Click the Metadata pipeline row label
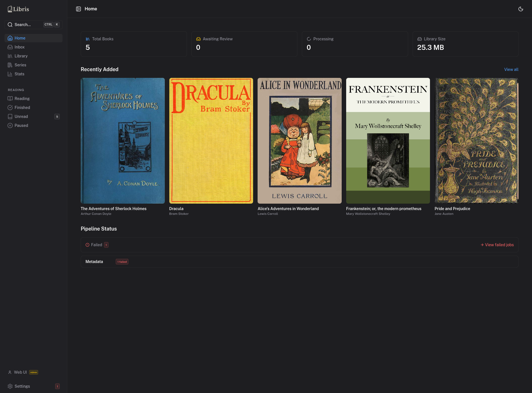 point(94,262)
